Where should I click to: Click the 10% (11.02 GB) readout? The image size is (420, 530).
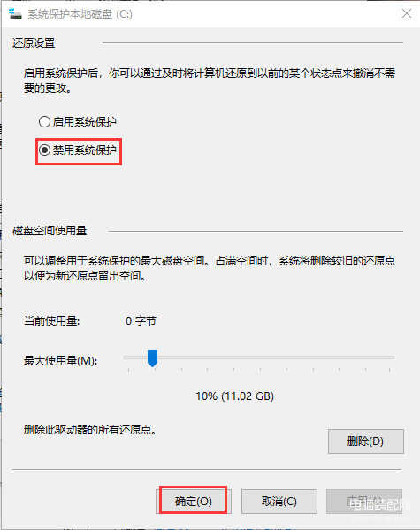pos(235,396)
